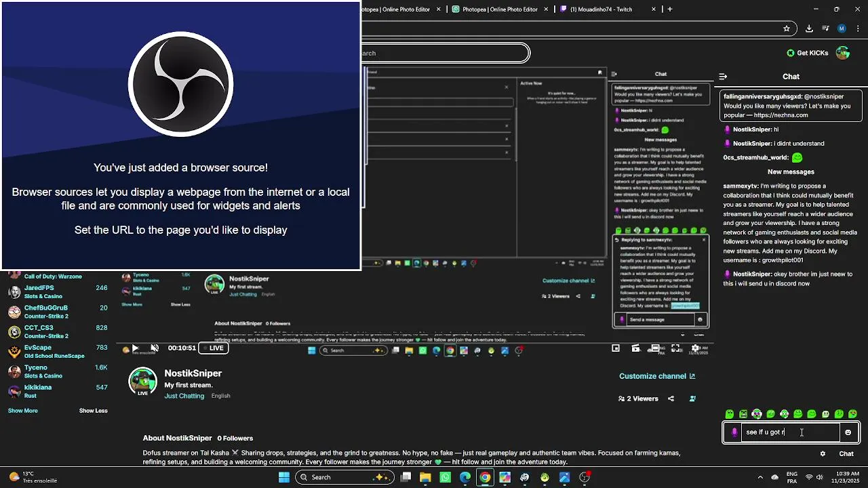Click purple microphone badge in chat input
This screenshot has height=488, width=868.
pos(734,432)
